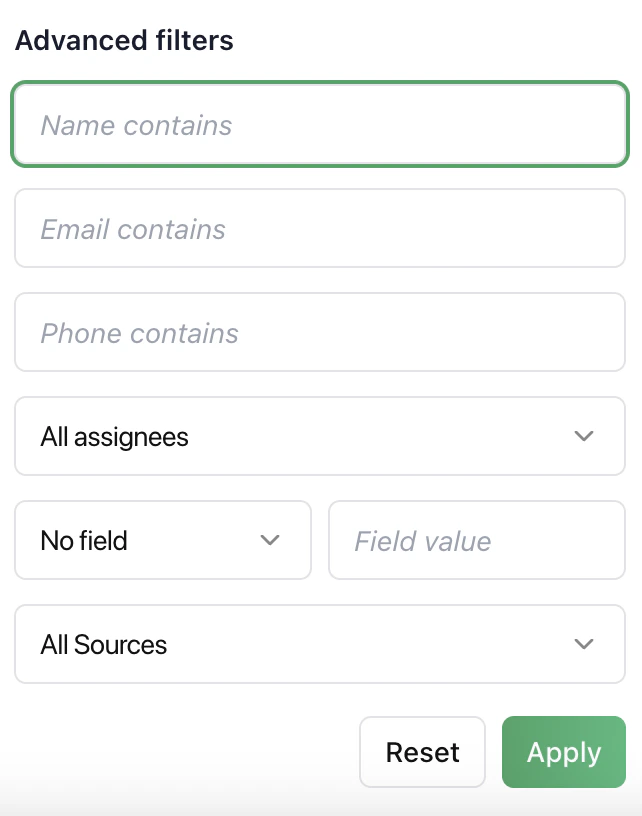This screenshot has width=642, height=816.
Task: Click the Advanced filters heading
Action: pyautogui.click(x=123, y=40)
